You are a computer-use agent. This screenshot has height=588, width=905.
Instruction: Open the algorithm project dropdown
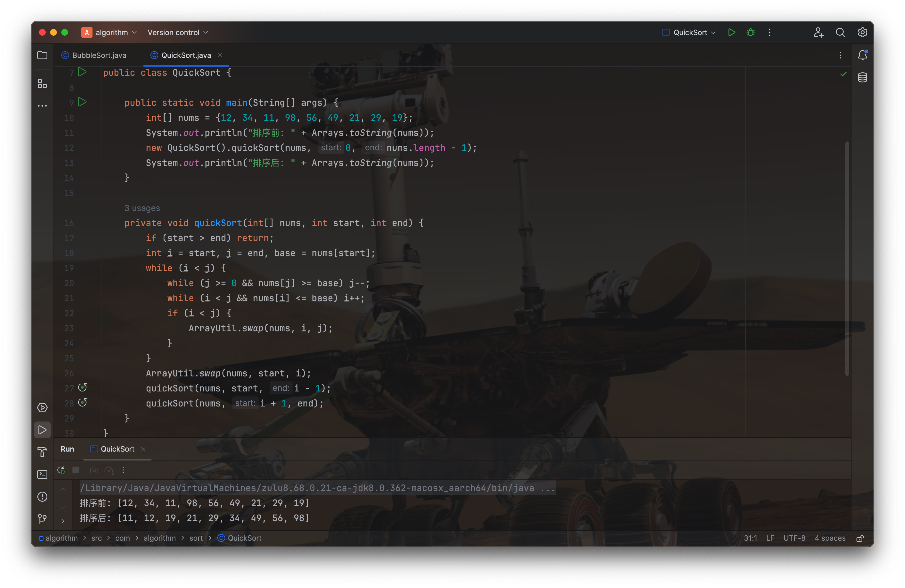click(109, 33)
